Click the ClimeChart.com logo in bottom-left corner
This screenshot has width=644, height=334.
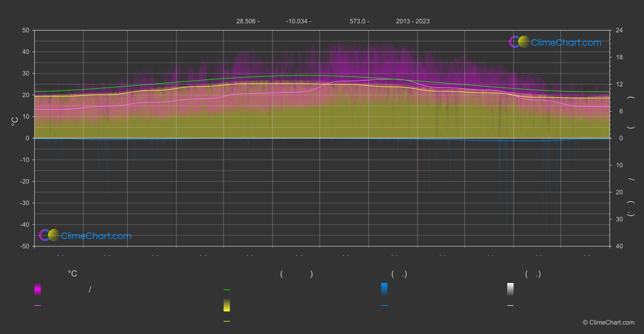85,236
